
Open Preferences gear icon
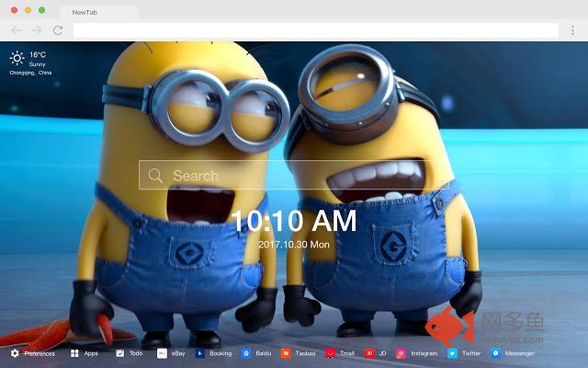15,353
